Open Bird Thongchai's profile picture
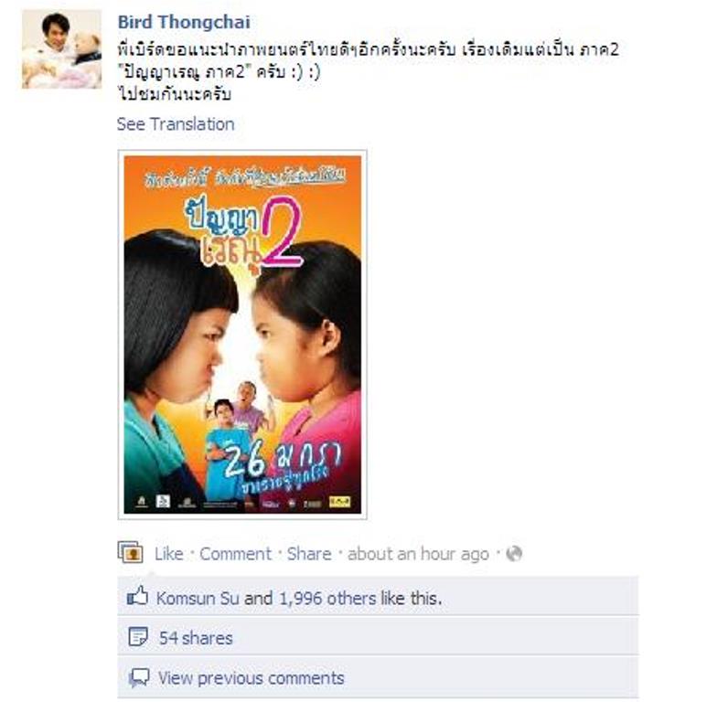Viewport: 728px width, 702px height. pyautogui.click(x=62, y=49)
